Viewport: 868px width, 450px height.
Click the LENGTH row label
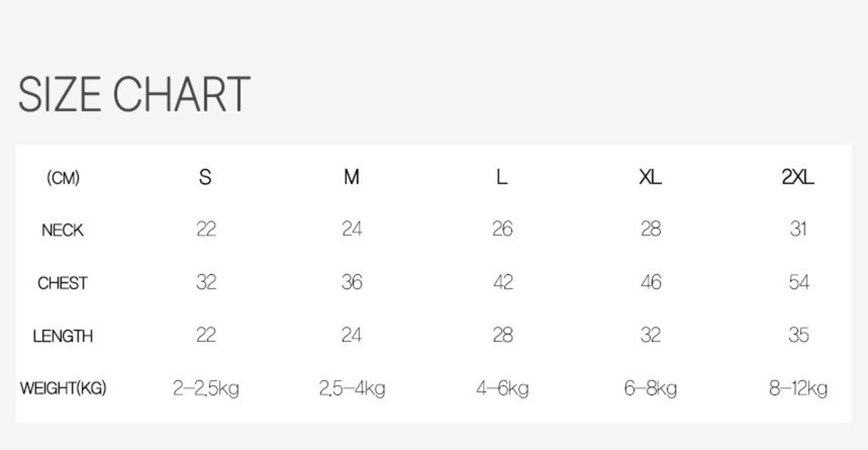point(62,336)
